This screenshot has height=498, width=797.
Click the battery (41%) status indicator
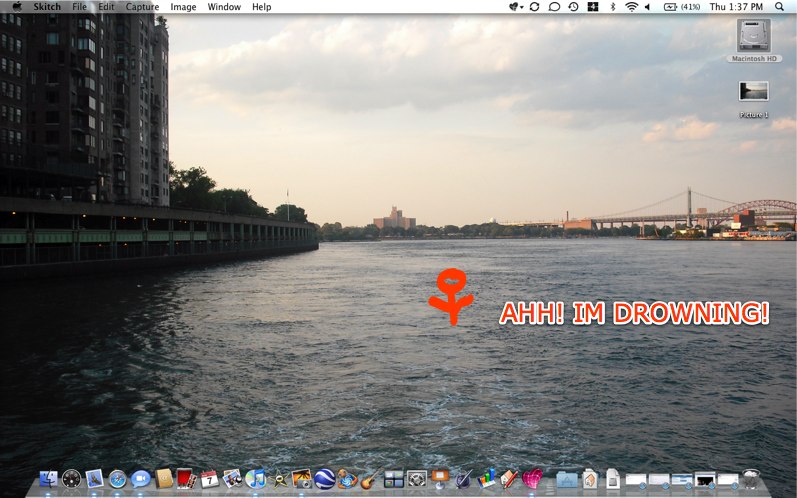tap(682, 7)
